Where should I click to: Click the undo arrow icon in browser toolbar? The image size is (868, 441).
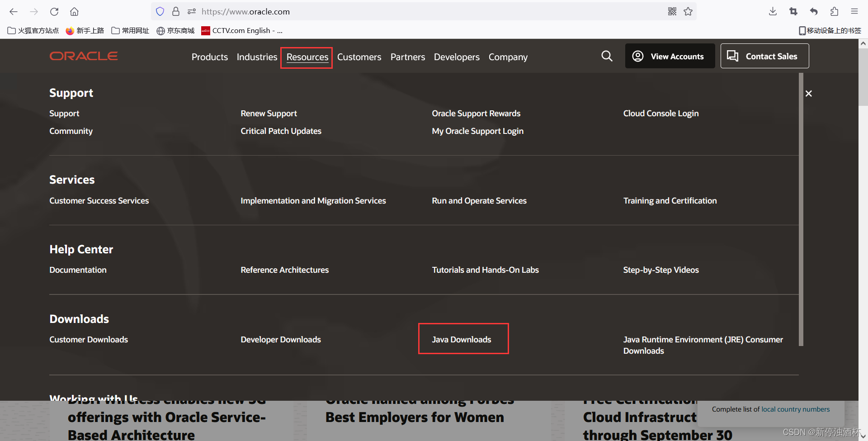click(x=814, y=12)
